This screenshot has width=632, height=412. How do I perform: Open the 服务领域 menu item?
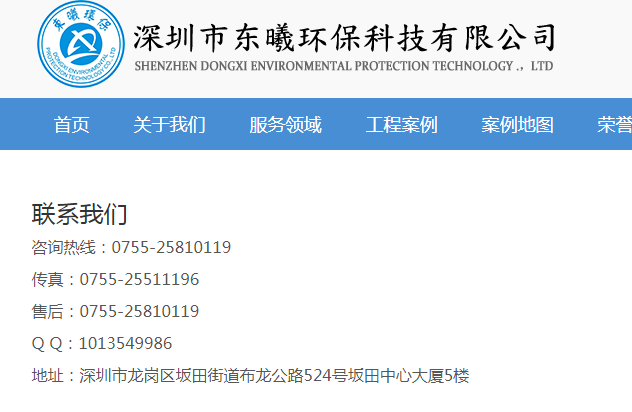(285, 125)
